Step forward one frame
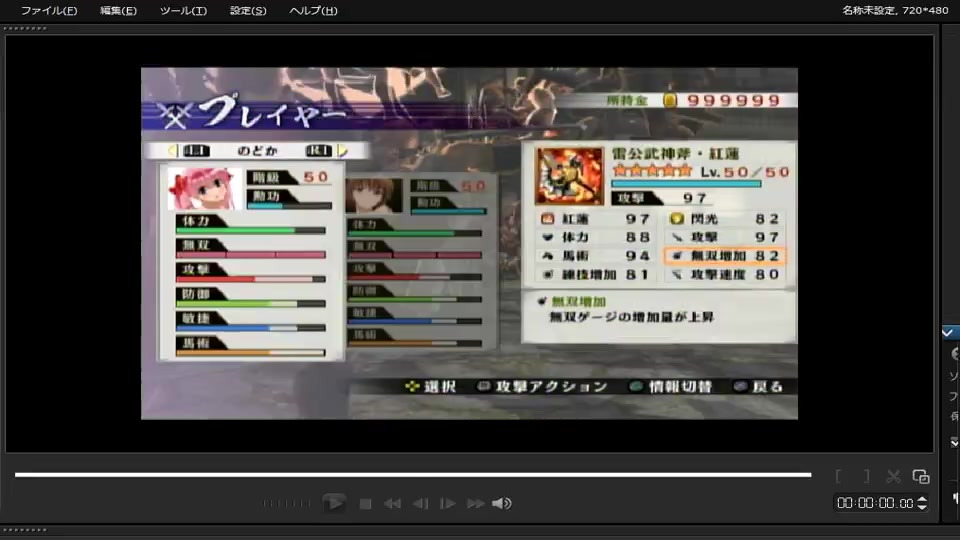This screenshot has height=540, width=960. point(448,503)
